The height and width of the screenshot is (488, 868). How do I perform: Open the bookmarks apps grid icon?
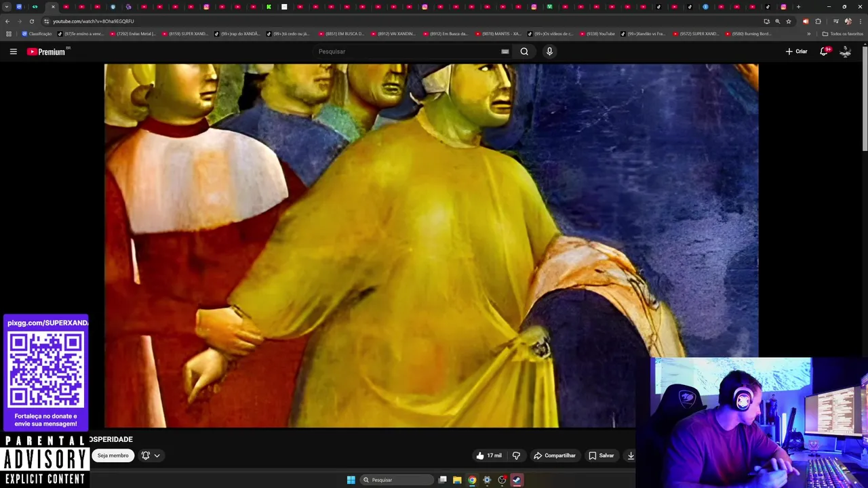(x=9, y=34)
